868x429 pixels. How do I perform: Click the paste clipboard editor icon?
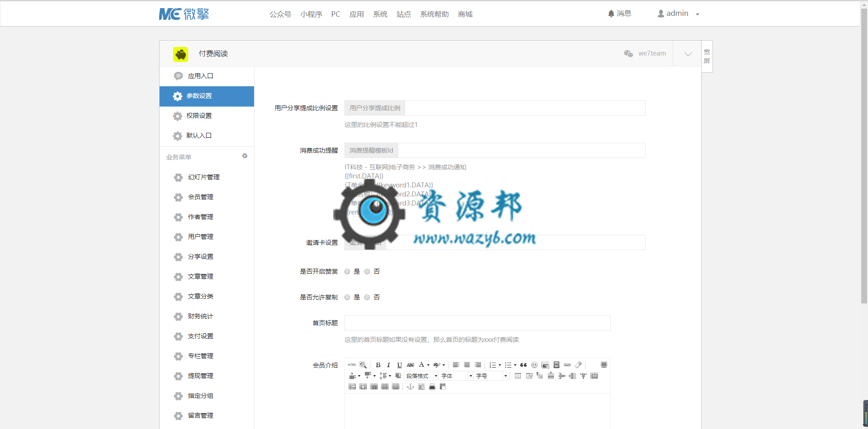click(x=443, y=387)
